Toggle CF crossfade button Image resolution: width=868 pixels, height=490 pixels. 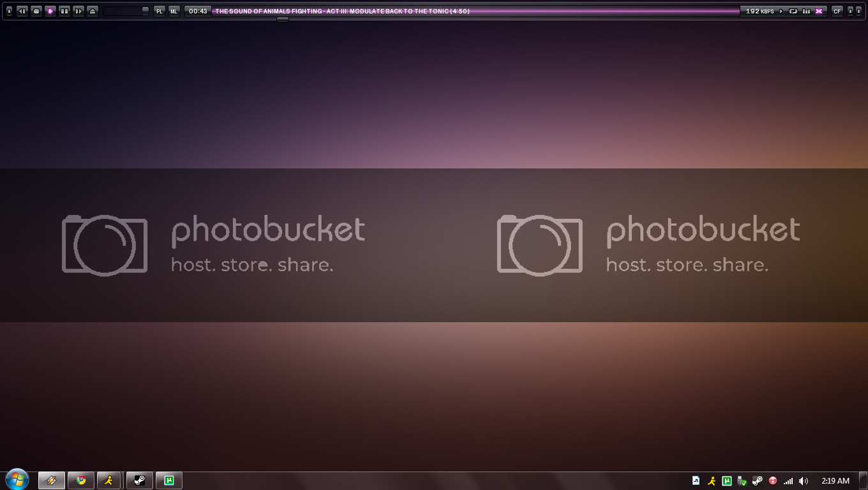tap(837, 11)
